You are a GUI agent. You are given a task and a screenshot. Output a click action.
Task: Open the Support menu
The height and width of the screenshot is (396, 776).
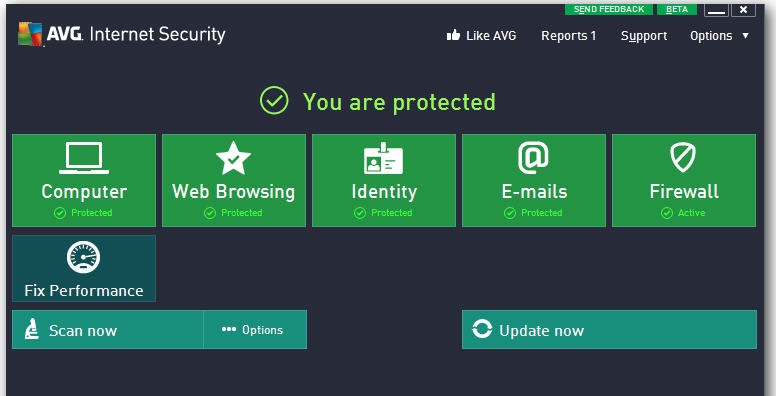tap(644, 36)
